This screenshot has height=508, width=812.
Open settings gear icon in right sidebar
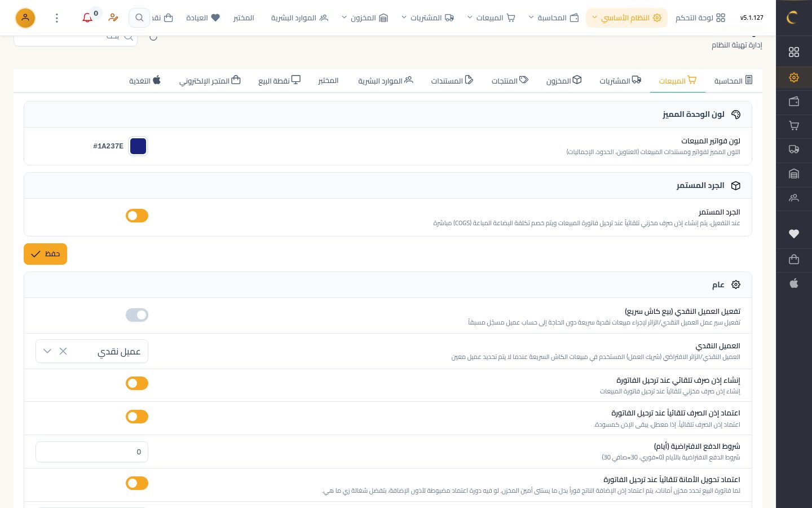(x=794, y=77)
